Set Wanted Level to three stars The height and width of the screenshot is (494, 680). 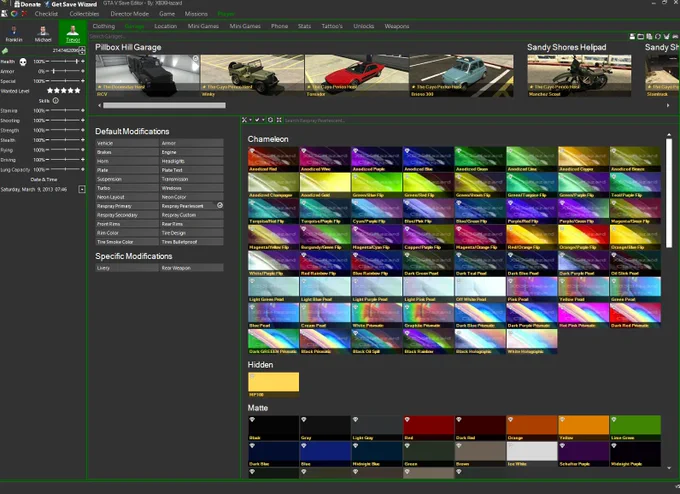click(x=64, y=91)
